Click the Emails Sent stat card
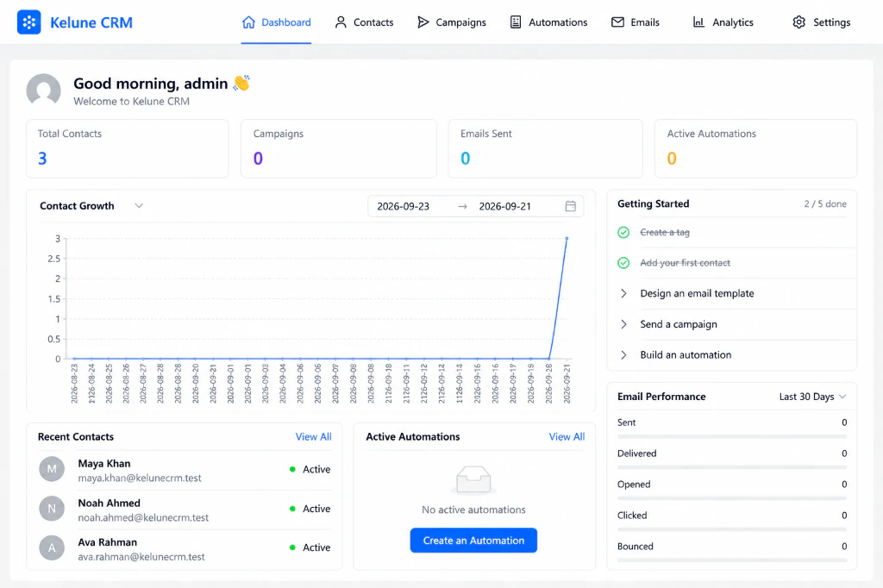This screenshot has height=588, width=883. (x=545, y=148)
